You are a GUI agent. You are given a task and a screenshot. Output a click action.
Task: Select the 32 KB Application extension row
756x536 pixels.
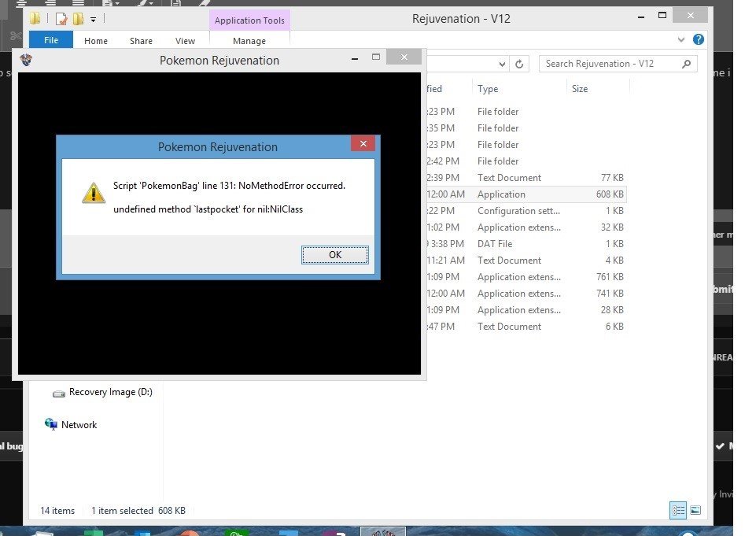tap(526, 227)
